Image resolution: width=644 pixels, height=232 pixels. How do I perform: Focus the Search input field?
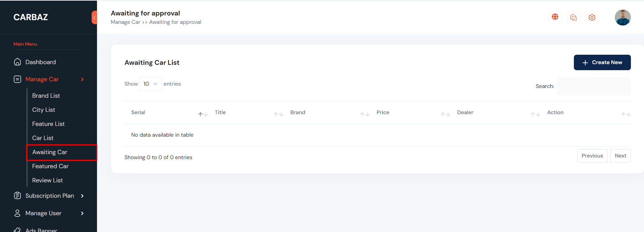(593, 86)
